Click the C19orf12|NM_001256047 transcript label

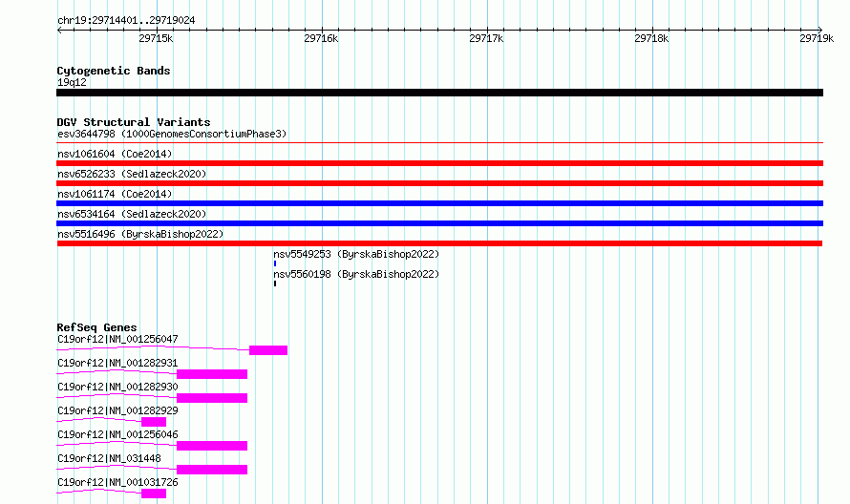117,339
